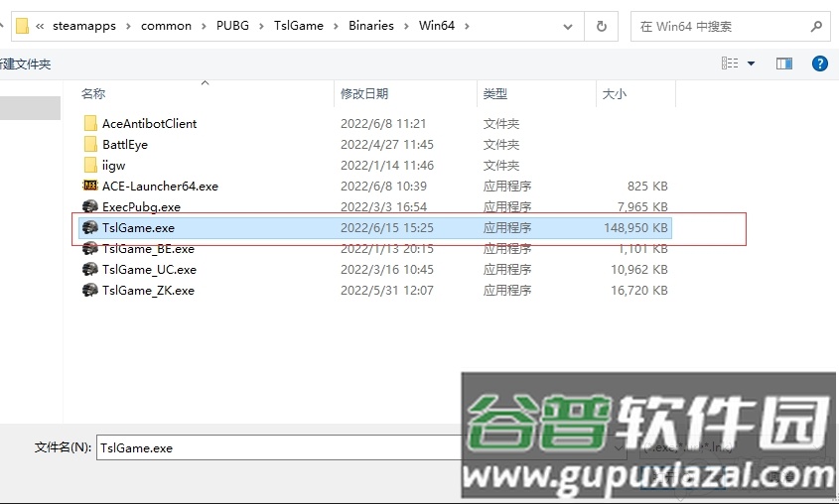The image size is (839, 504).
Task: Expand the hidden path chevron in breadcrumb
Action: coord(40,26)
